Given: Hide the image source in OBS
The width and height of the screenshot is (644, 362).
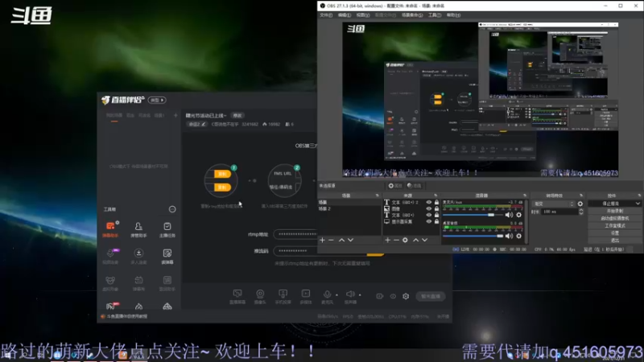Looking at the screenshot, I should [x=429, y=208].
